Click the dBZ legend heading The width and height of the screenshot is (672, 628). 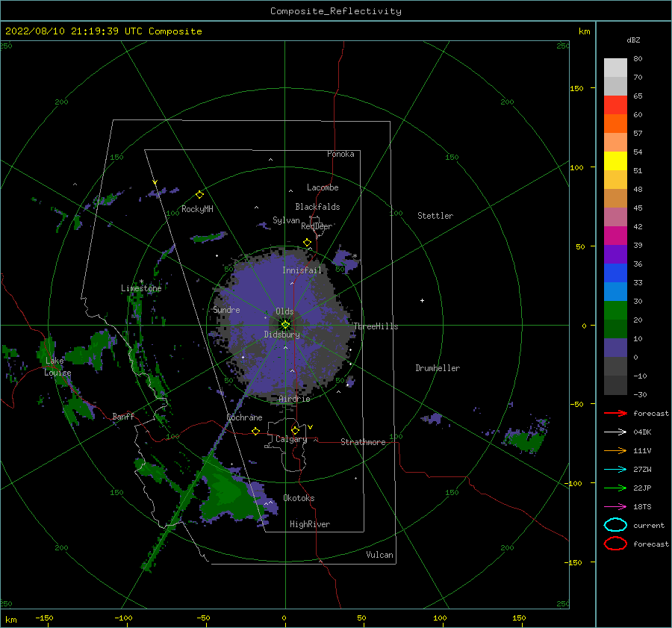(633, 40)
